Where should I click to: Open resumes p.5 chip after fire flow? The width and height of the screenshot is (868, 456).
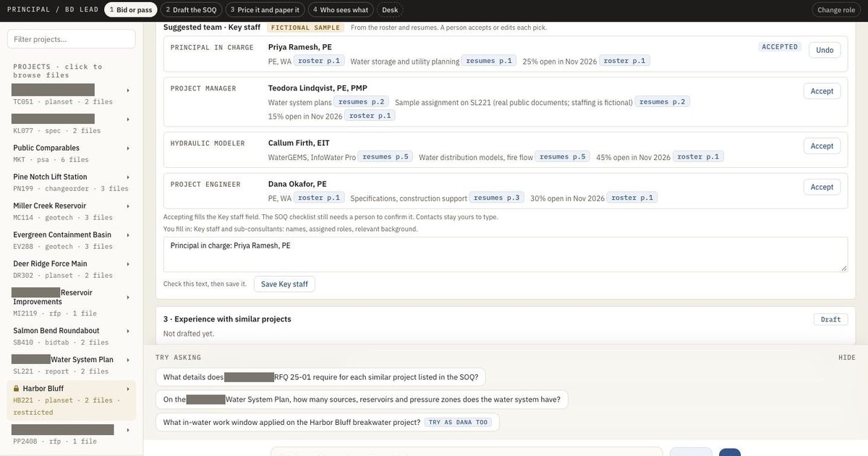(563, 156)
